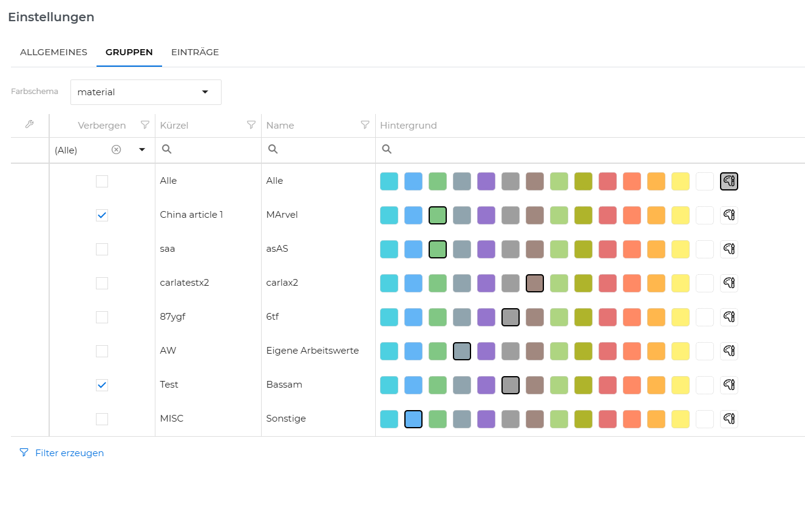Switch to the ALLGEMEINES tab
Screen dimensions: 805x532
pos(53,52)
